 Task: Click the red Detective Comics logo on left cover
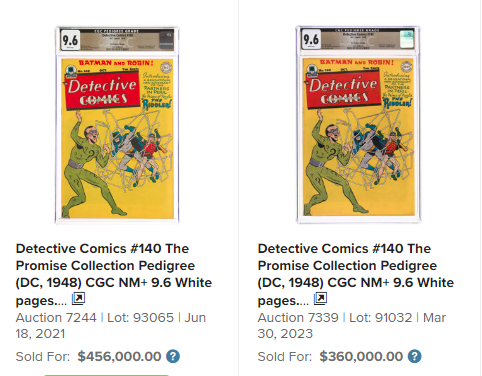point(102,90)
